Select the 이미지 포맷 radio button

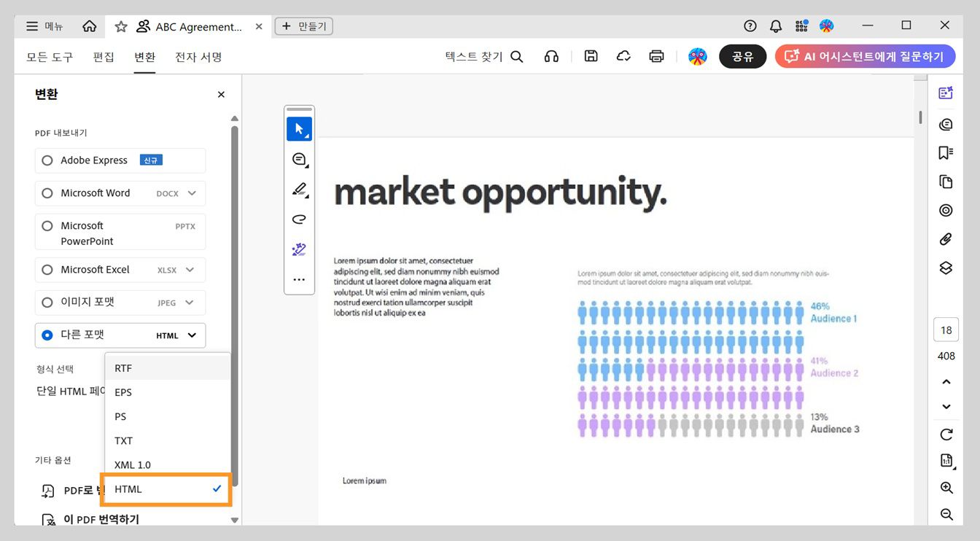47,303
